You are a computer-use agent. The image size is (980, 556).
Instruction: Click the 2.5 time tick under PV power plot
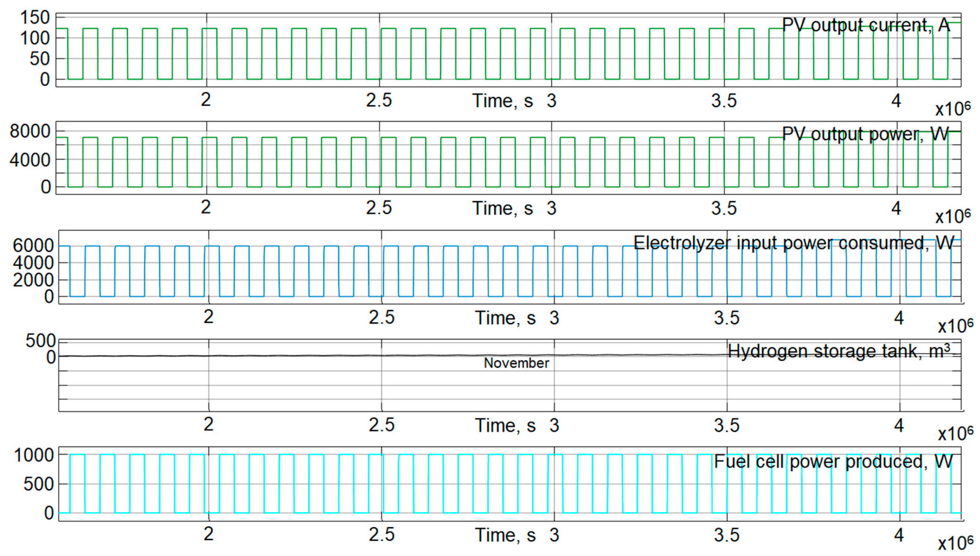click(379, 208)
